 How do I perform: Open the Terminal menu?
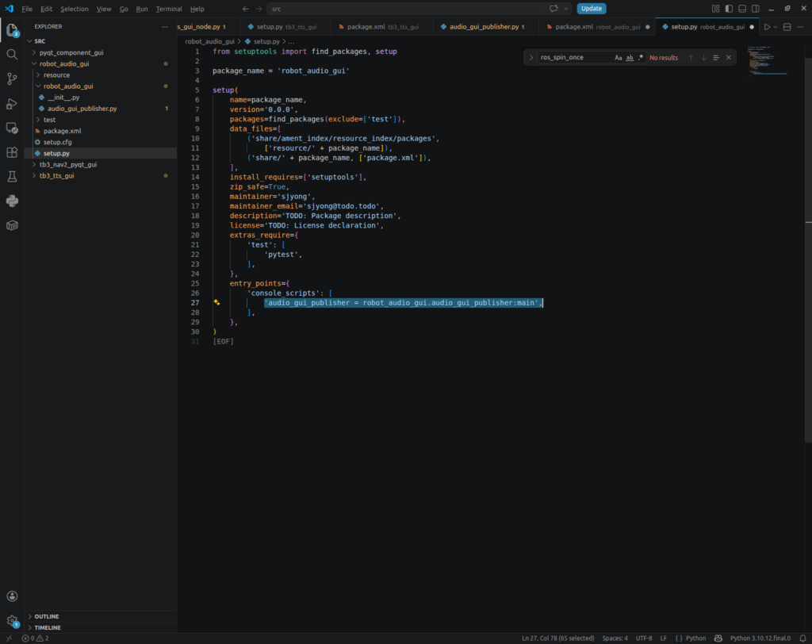pyautogui.click(x=169, y=9)
